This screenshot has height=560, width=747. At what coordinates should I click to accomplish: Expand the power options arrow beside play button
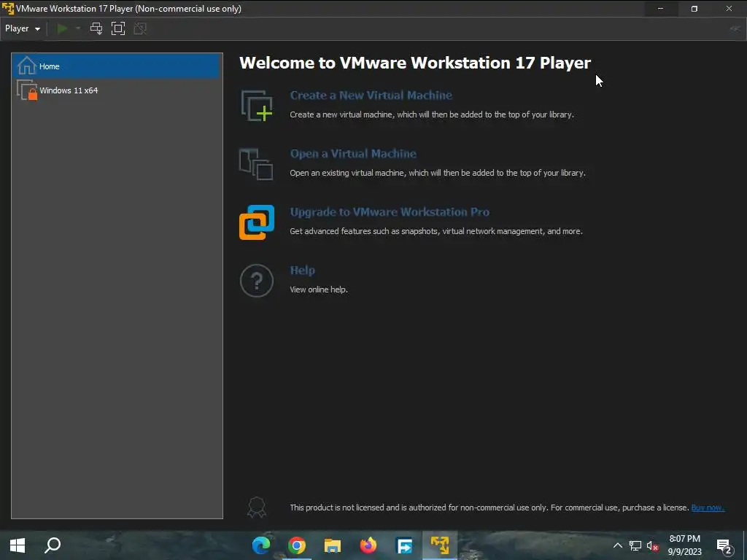[x=78, y=28]
